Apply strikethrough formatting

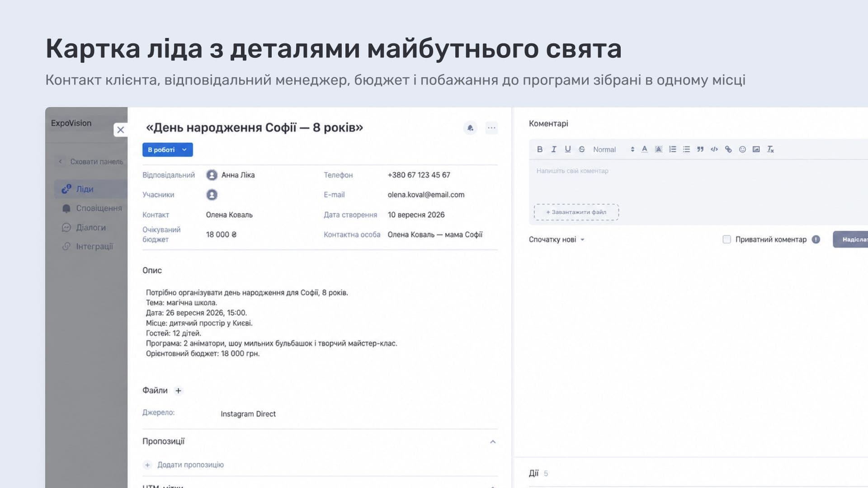(x=581, y=150)
